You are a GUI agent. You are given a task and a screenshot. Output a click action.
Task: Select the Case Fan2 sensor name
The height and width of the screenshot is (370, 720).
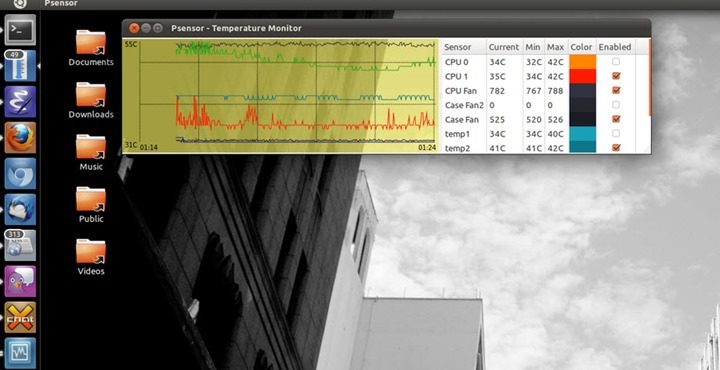point(464,105)
